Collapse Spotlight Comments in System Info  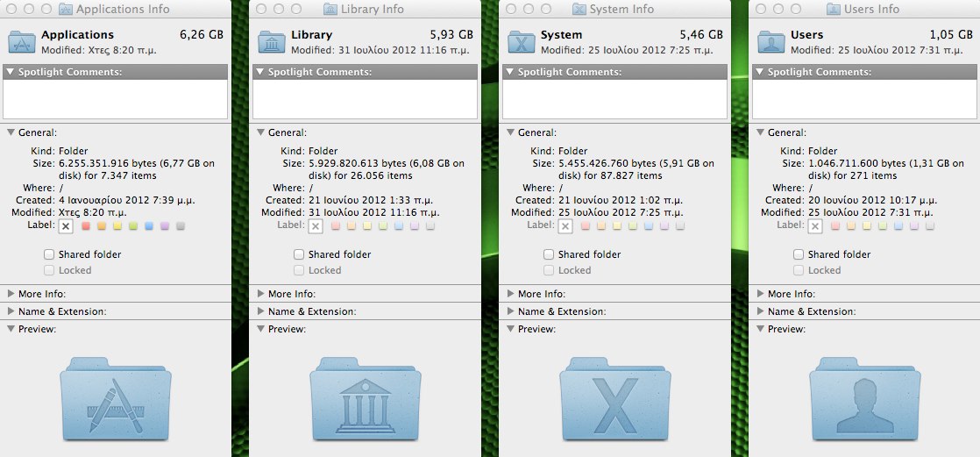point(509,72)
